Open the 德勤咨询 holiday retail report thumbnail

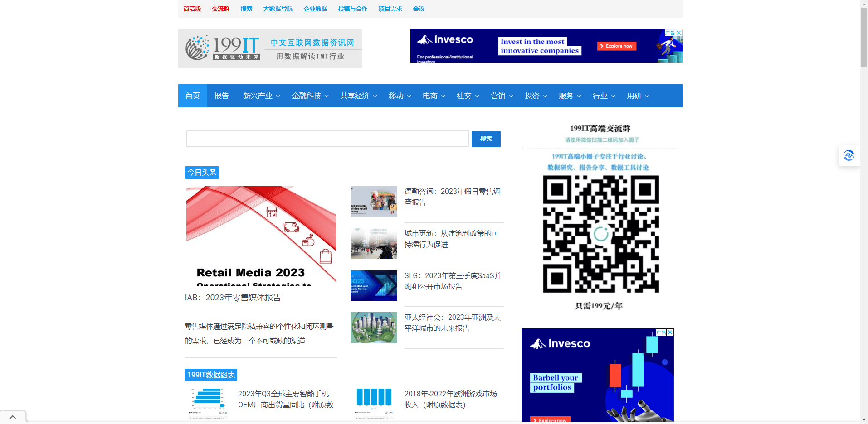tap(374, 202)
